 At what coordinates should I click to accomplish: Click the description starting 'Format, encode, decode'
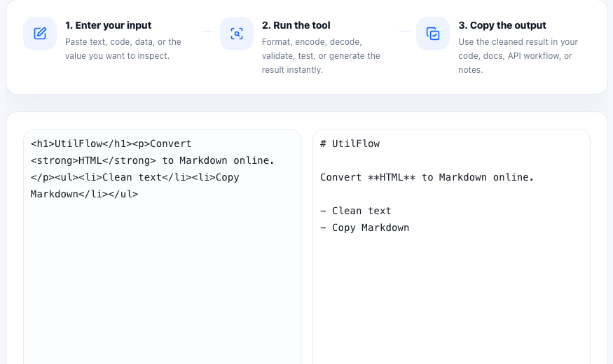coord(321,56)
